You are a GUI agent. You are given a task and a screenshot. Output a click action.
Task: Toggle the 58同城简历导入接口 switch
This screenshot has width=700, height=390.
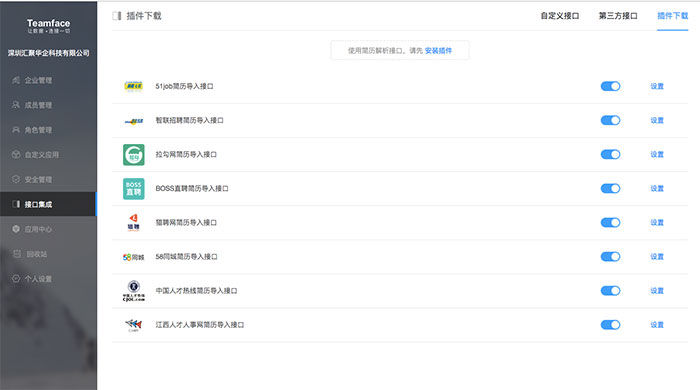coord(610,257)
